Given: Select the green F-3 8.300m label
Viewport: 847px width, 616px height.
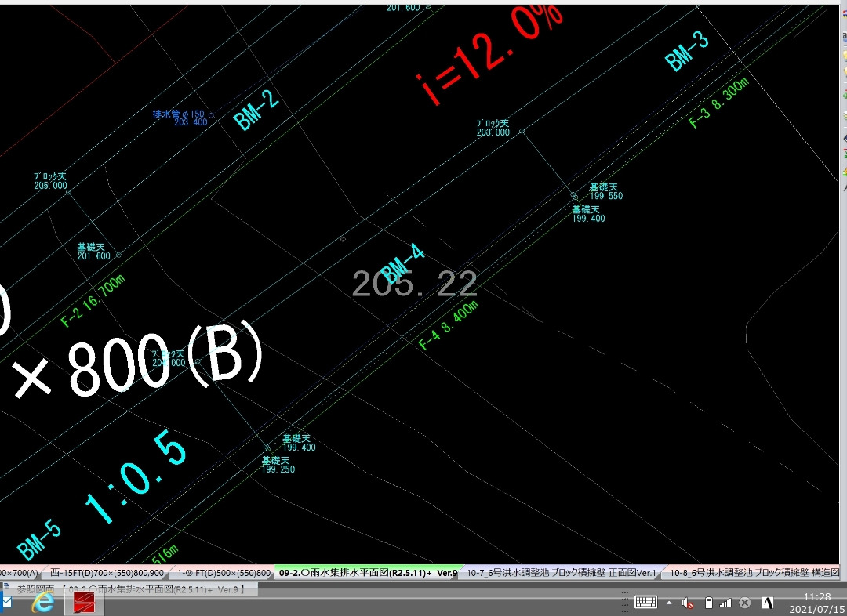Looking at the screenshot, I should (719, 103).
